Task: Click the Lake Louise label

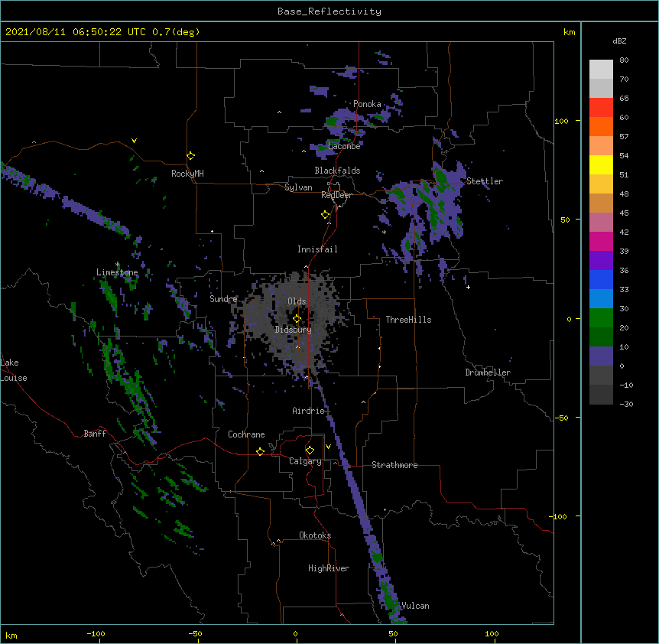Action: (14, 370)
